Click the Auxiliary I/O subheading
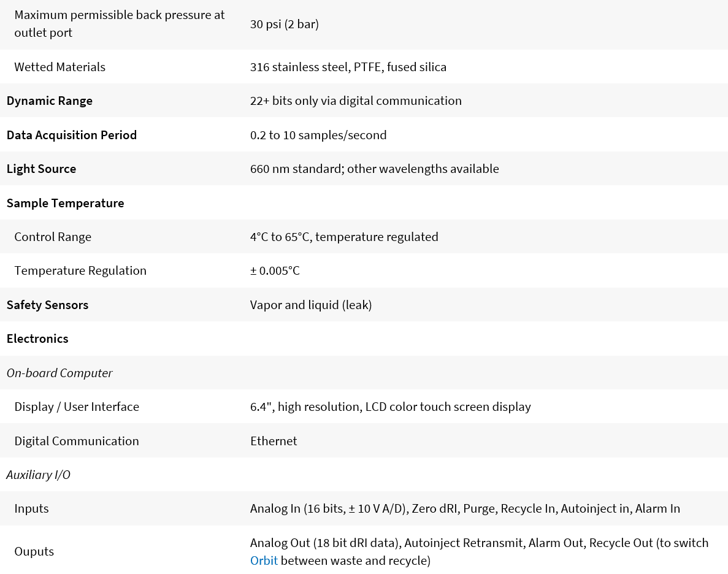The height and width of the screenshot is (574, 728). coord(39,475)
